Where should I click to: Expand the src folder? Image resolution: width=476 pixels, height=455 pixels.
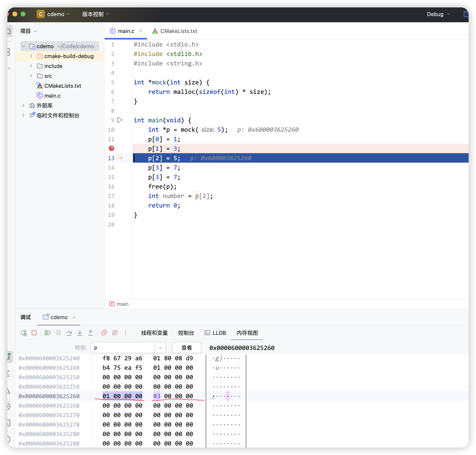31,76
